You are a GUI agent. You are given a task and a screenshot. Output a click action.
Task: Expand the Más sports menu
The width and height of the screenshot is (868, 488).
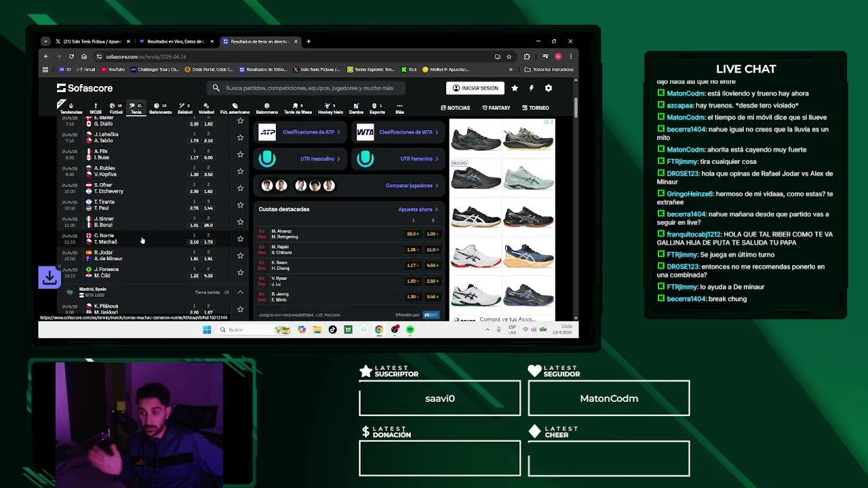point(399,108)
